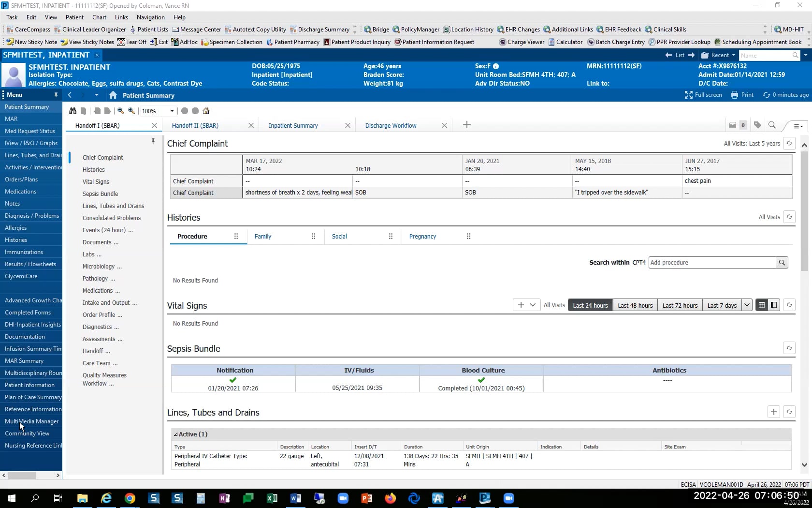The height and width of the screenshot is (508, 812).
Task: Toggle Last 24 hours filter for Vital Signs
Action: coord(590,305)
